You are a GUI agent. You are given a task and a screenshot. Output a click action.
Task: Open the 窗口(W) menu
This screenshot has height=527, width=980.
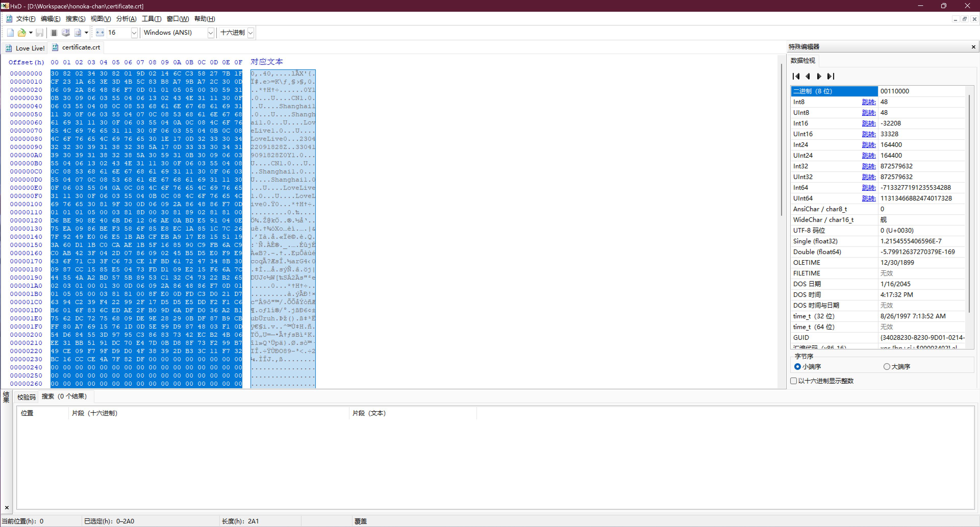(178, 19)
